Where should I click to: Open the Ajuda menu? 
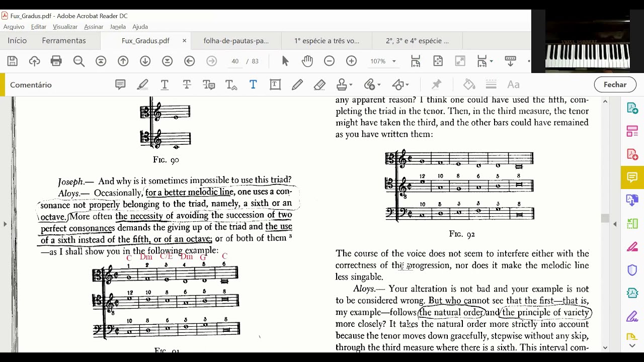click(x=140, y=27)
